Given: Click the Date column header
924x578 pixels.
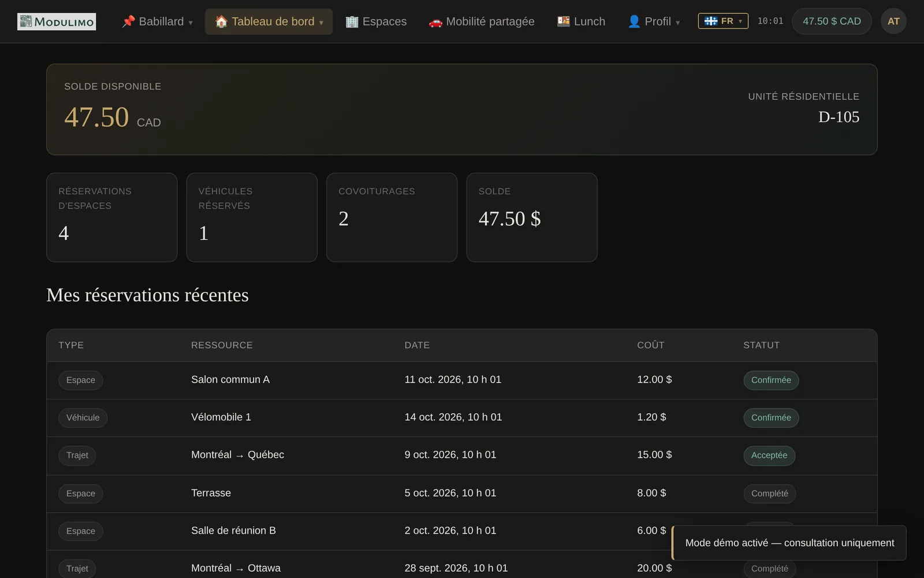Looking at the screenshot, I should coord(417,345).
